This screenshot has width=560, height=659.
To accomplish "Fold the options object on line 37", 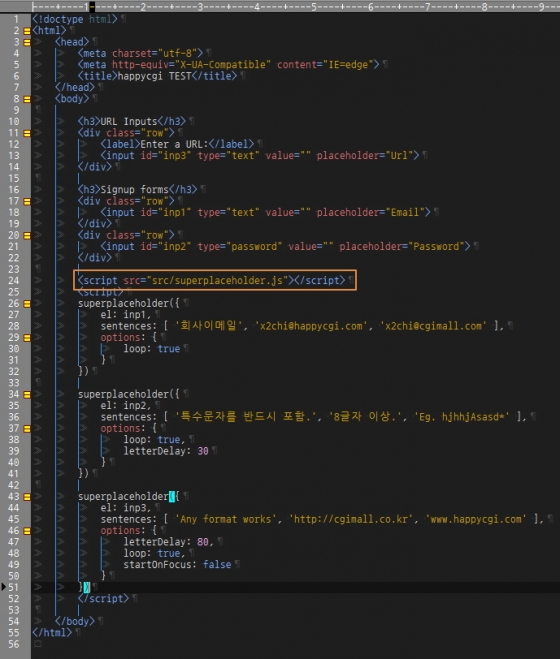I will [x=26, y=428].
